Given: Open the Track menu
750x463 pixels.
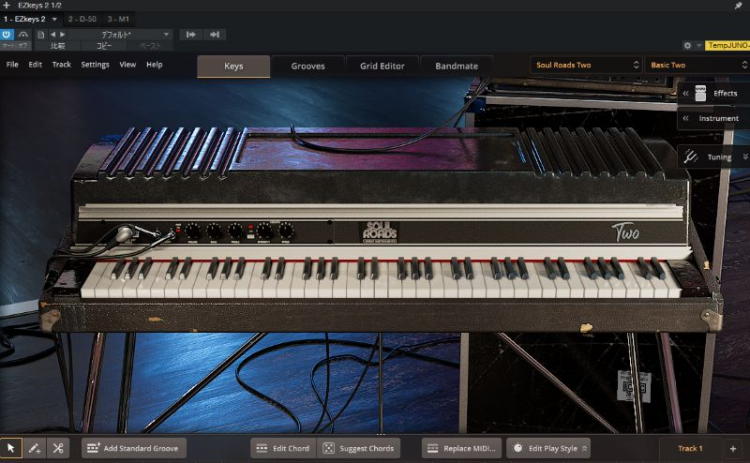Looking at the screenshot, I should pyautogui.click(x=61, y=65).
